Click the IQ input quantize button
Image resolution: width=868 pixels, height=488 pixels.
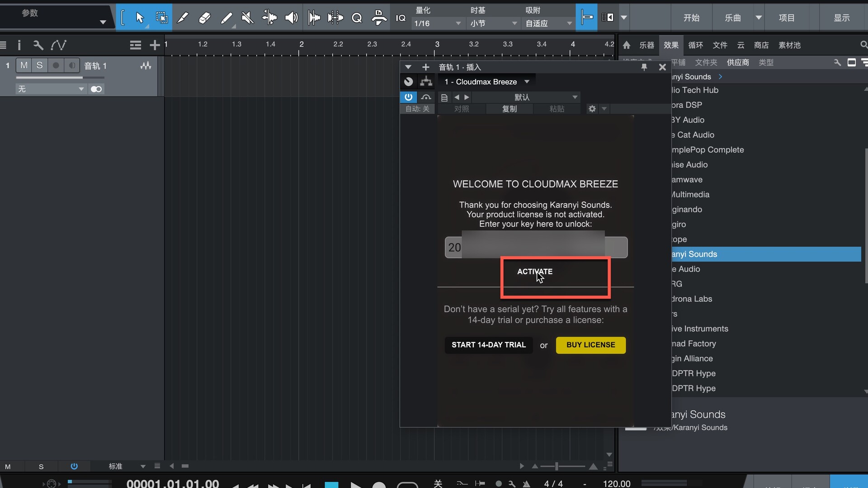point(401,18)
